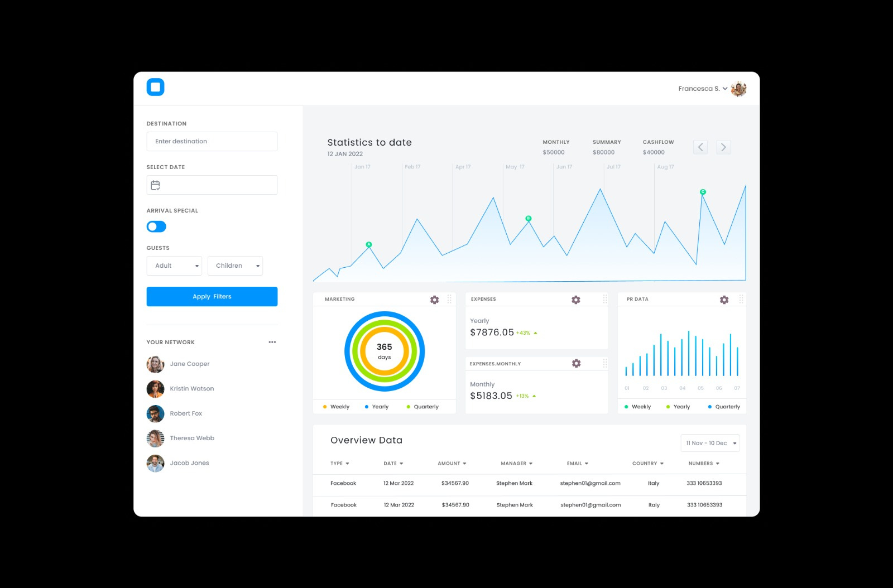Open the Your Network options menu
The width and height of the screenshot is (893, 588).
click(x=272, y=342)
